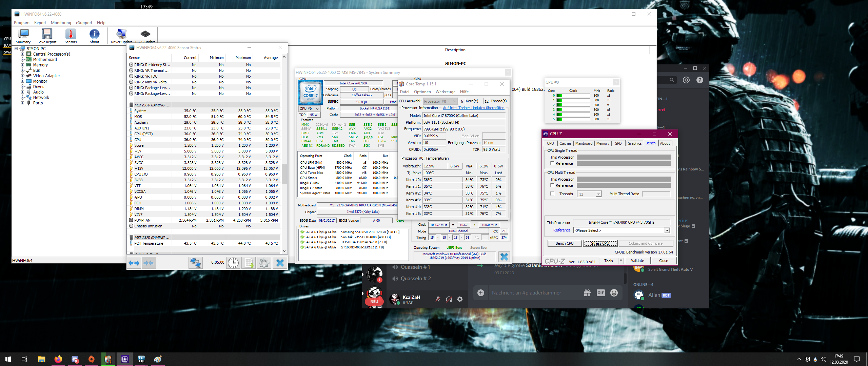Click expand-columns arrows button in Sensor Status
The image size is (868, 366).
pos(134,263)
